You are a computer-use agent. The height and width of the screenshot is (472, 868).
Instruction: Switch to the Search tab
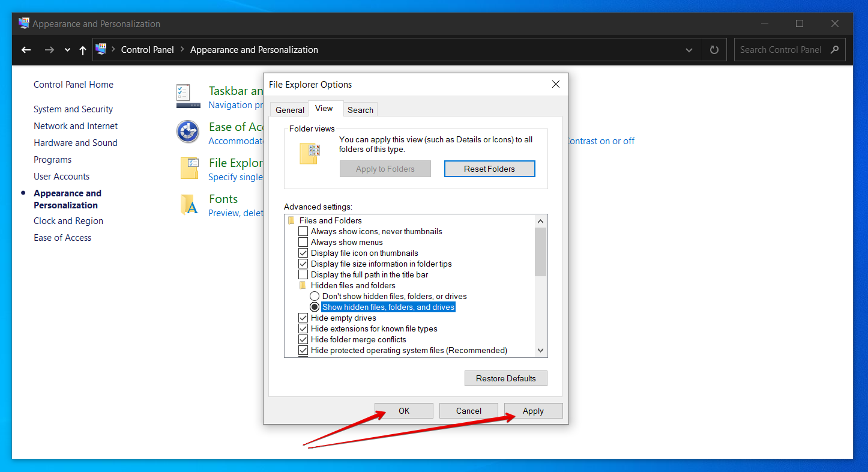(x=360, y=109)
